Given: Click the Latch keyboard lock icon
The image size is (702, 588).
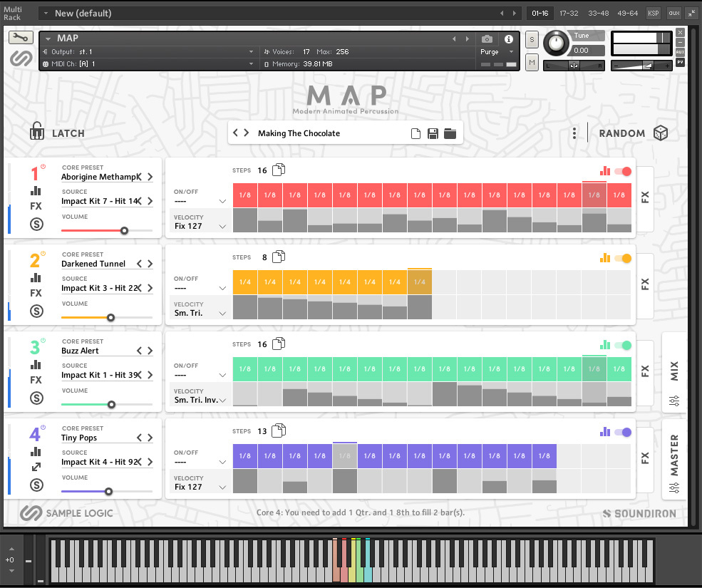Looking at the screenshot, I should (x=37, y=132).
